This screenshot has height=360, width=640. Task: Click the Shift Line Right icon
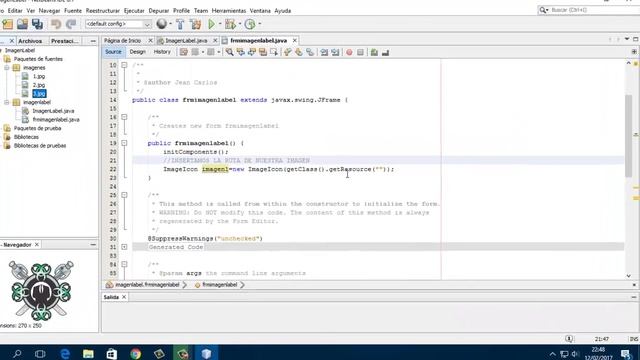[335, 52]
